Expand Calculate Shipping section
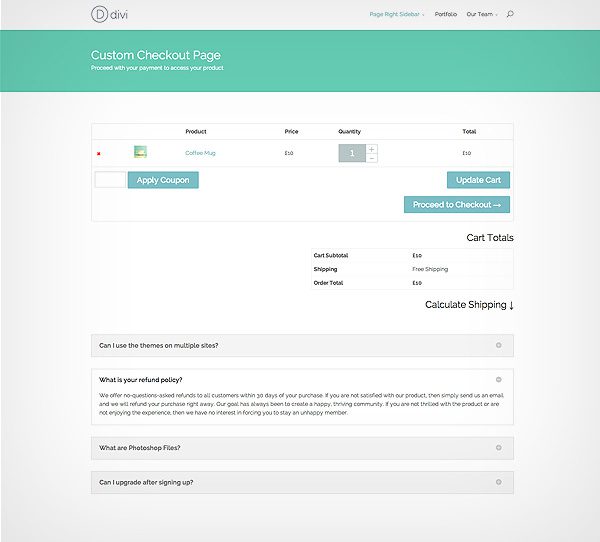Screen dimensions: 600x542 pos(469,305)
